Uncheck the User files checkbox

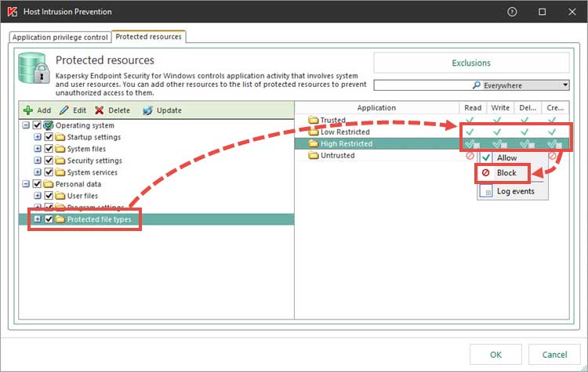click(49, 196)
